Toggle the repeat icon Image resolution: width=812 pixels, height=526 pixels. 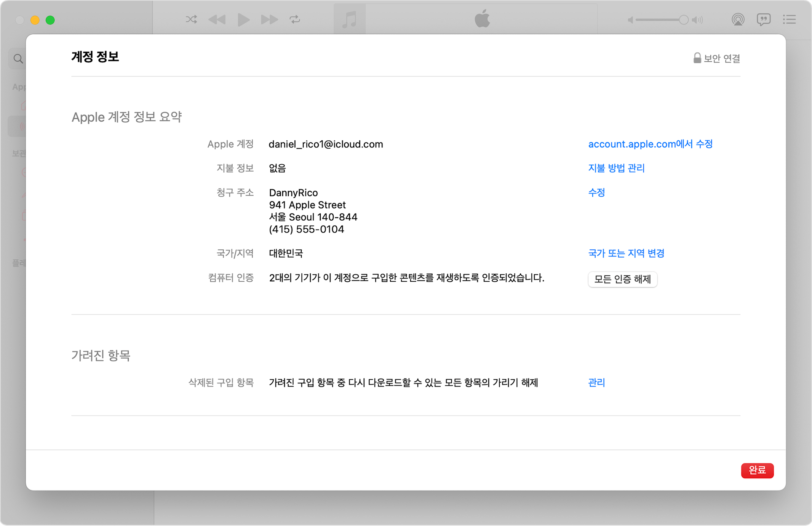[x=295, y=19]
